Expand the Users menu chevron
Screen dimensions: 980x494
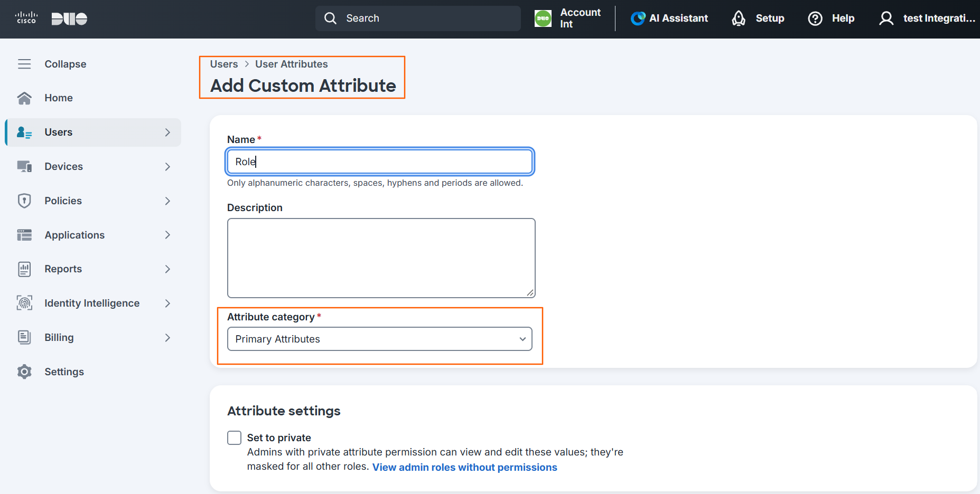click(x=167, y=132)
